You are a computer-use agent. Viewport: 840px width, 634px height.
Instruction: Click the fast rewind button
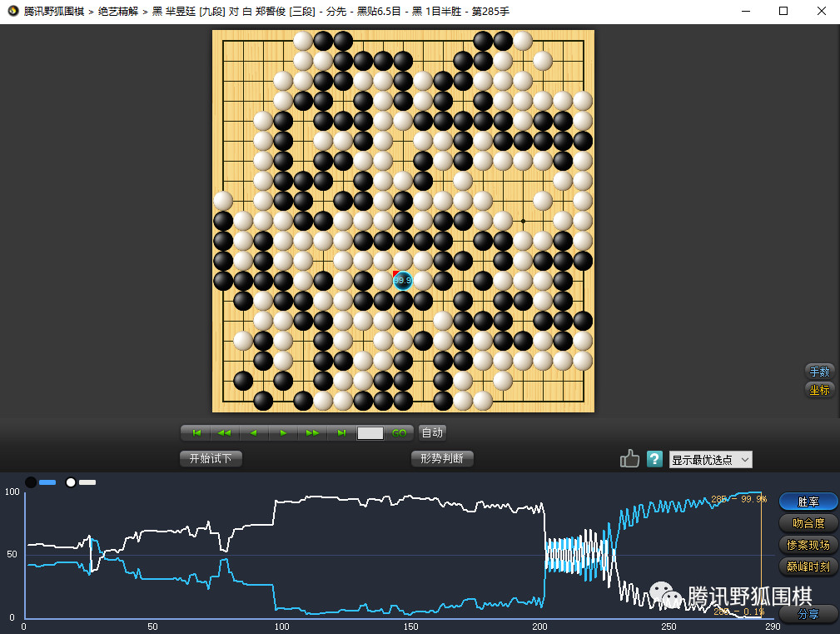point(225,433)
